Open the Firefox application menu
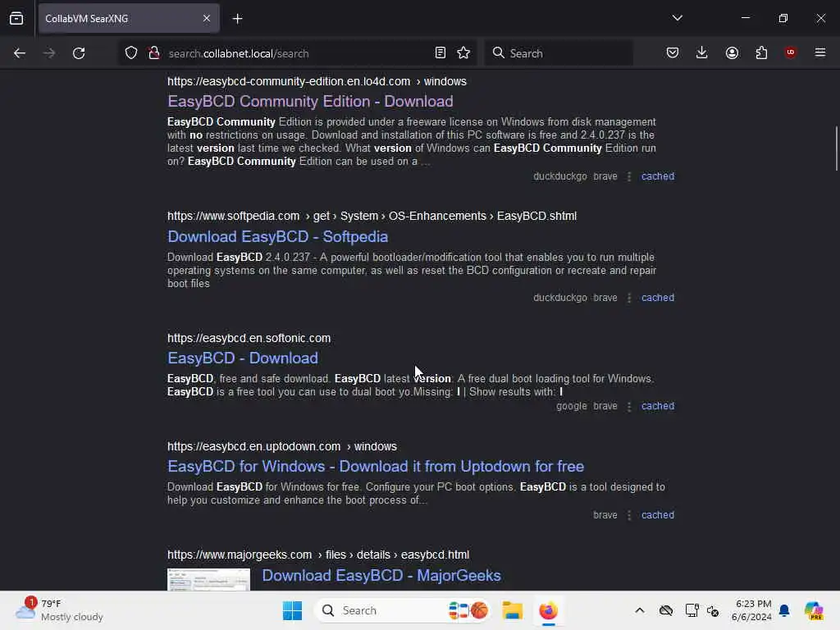 pyautogui.click(x=820, y=52)
